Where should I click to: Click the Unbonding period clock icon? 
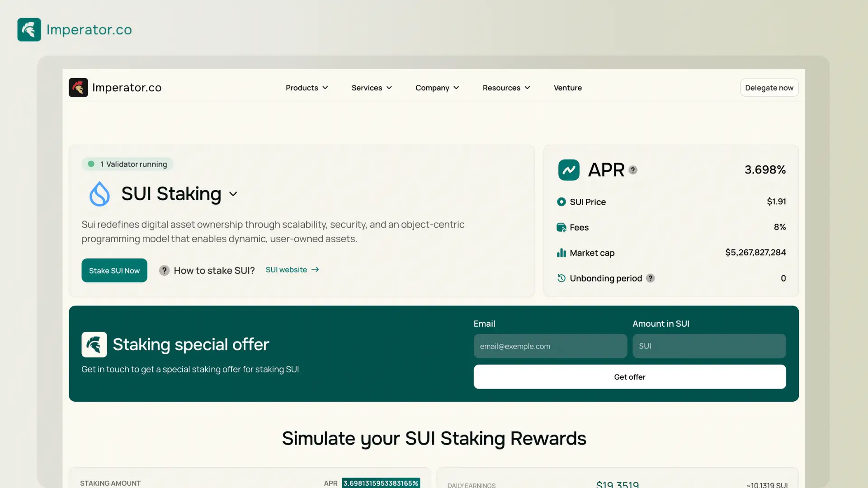561,278
